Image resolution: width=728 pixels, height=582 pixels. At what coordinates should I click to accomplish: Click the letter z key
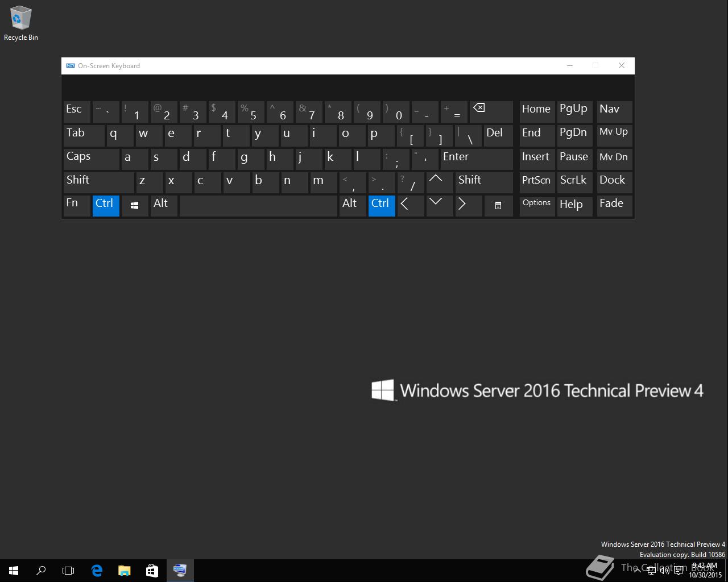[x=149, y=182]
